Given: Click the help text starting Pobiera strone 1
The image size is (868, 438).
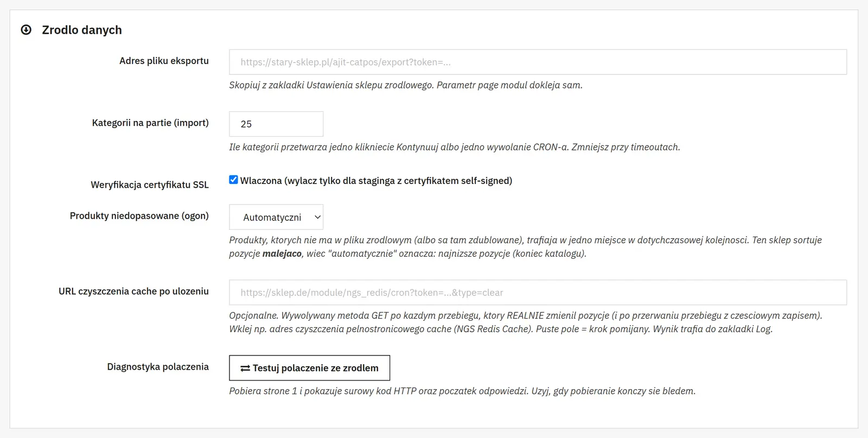Looking at the screenshot, I should pos(462,391).
